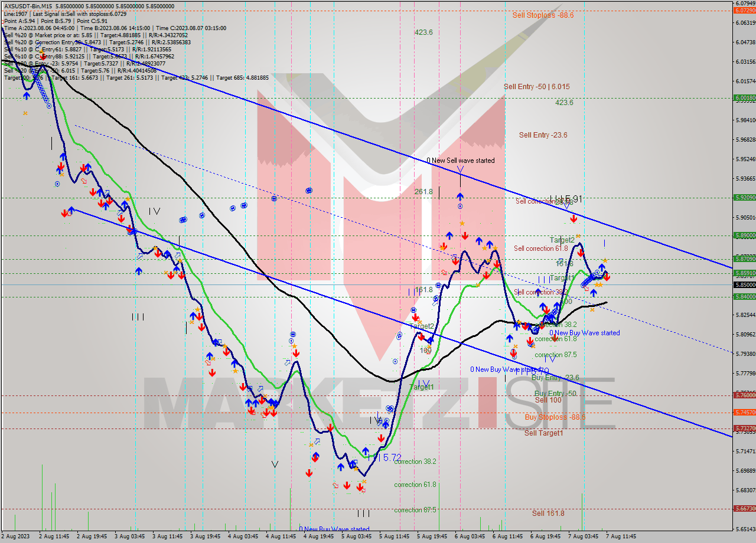Click the 'Buy Entry -50' green label
The width and height of the screenshot is (756, 543).
point(555,393)
